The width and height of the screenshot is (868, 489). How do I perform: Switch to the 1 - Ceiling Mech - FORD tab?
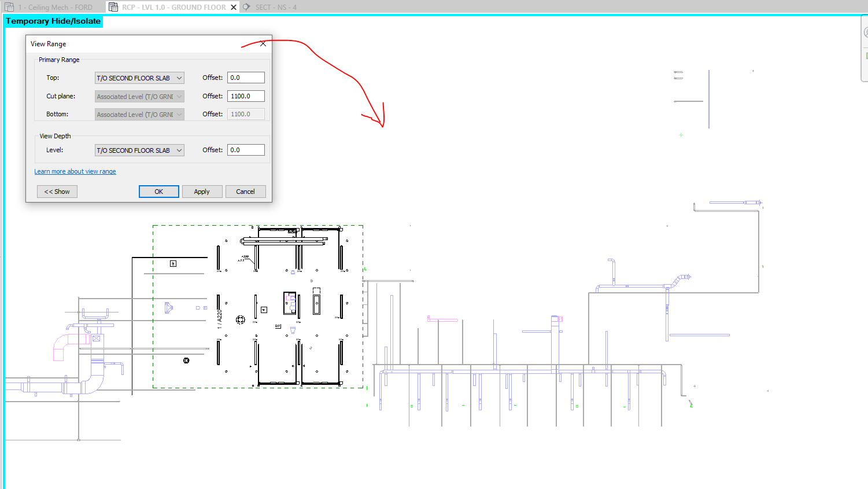(55, 8)
